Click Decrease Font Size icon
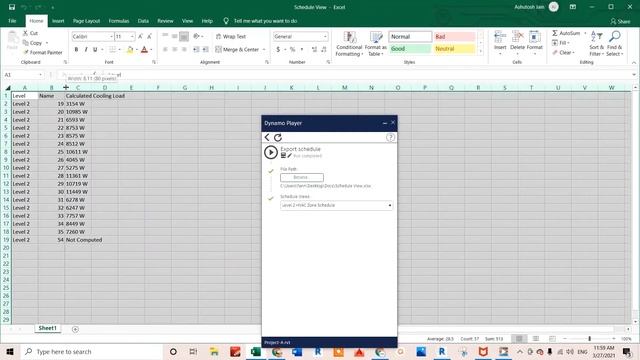640x360 pixels. pyautogui.click(x=149, y=36)
